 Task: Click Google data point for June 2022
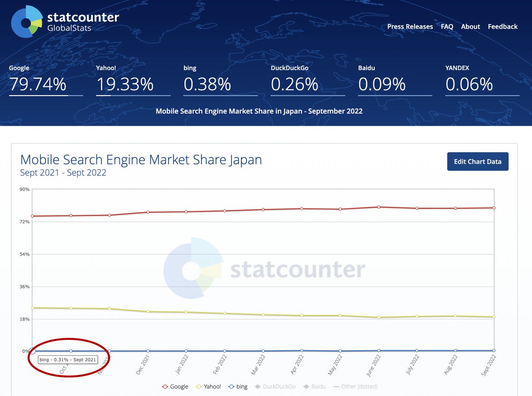tap(379, 207)
